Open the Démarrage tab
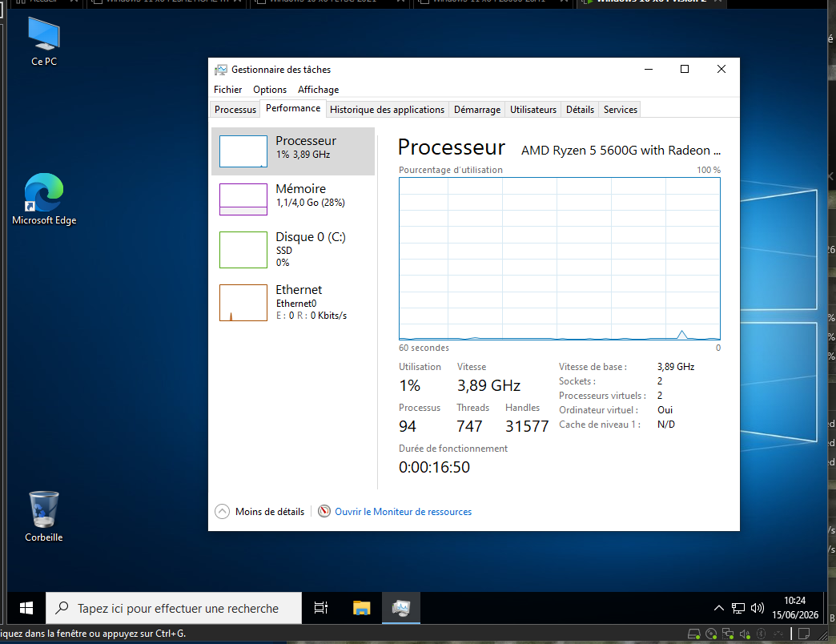This screenshot has width=836, height=644. point(477,109)
